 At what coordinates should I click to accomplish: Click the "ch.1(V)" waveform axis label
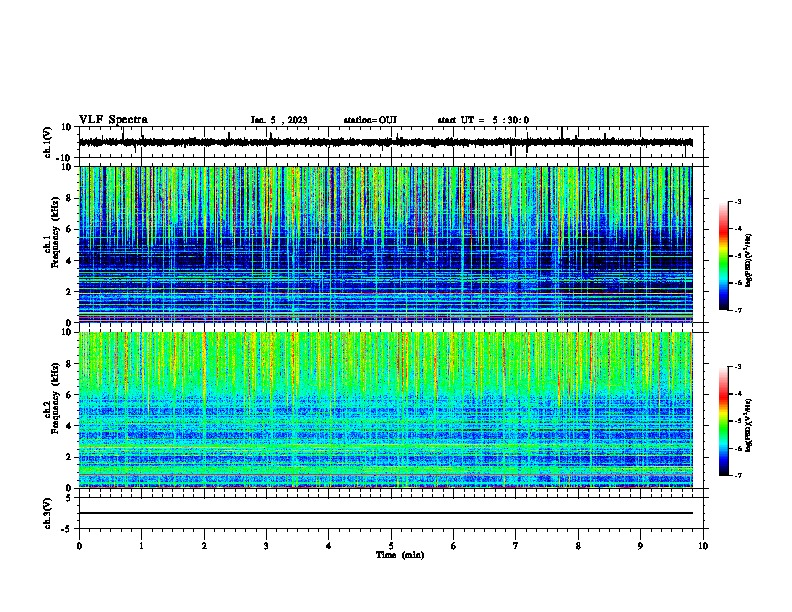click(47, 142)
